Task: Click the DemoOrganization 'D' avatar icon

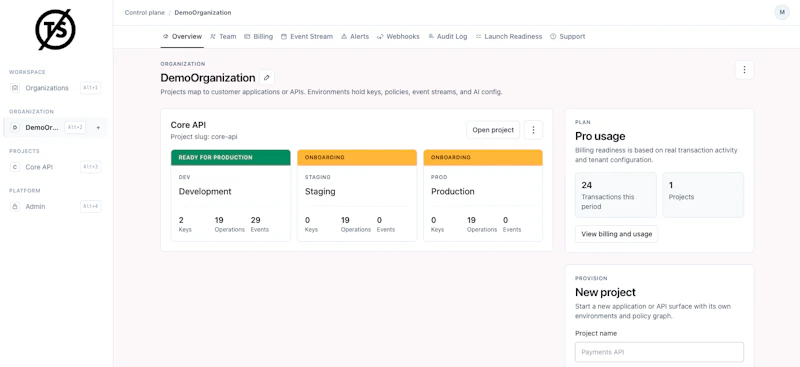Action: click(15, 127)
